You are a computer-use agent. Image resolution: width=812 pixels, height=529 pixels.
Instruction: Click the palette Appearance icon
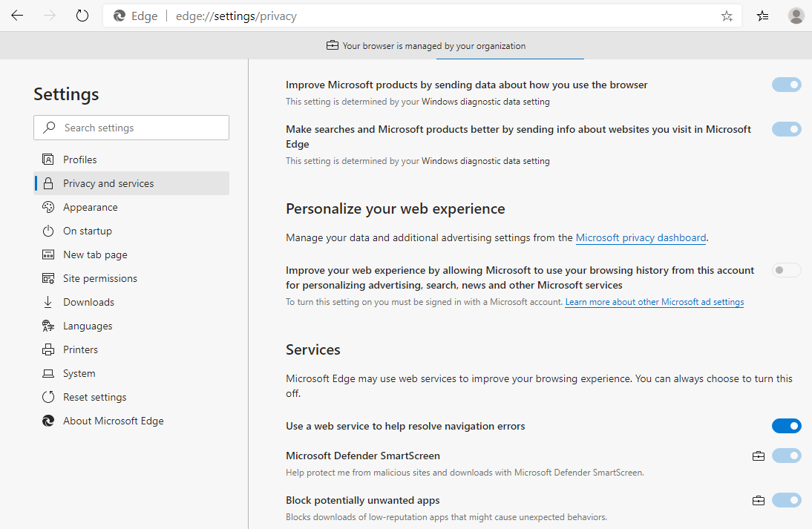click(x=48, y=207)
